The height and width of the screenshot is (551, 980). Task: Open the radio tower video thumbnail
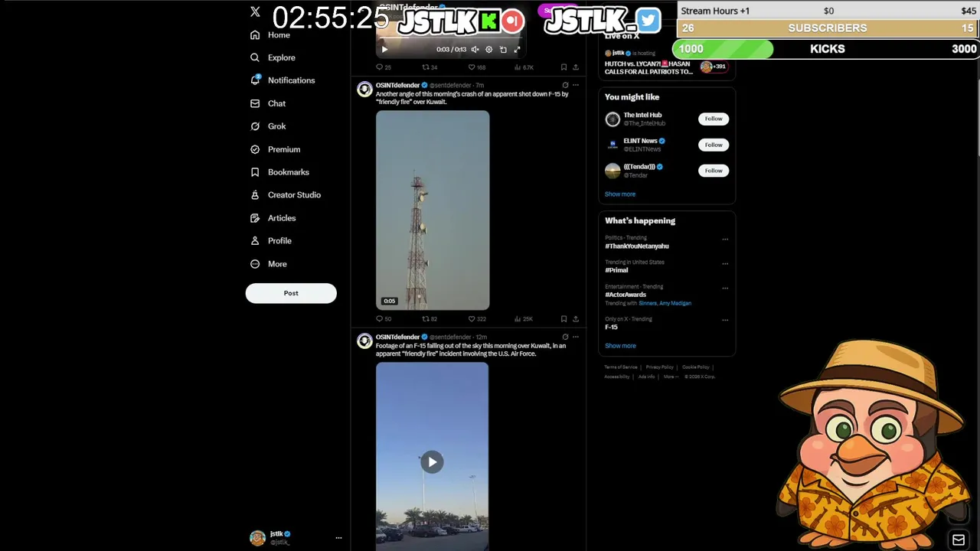point(433,210)
